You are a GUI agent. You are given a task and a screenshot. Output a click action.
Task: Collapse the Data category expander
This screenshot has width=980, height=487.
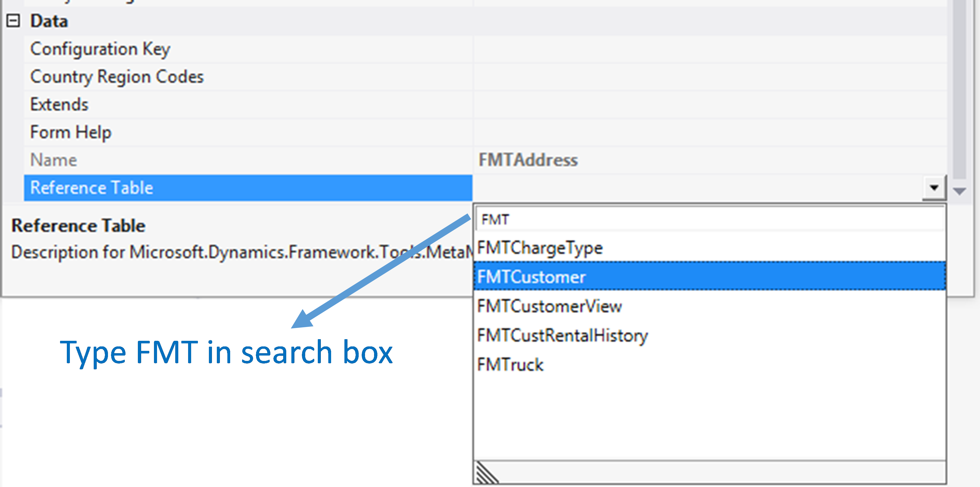pyautogui.click(x=13, y=21)
